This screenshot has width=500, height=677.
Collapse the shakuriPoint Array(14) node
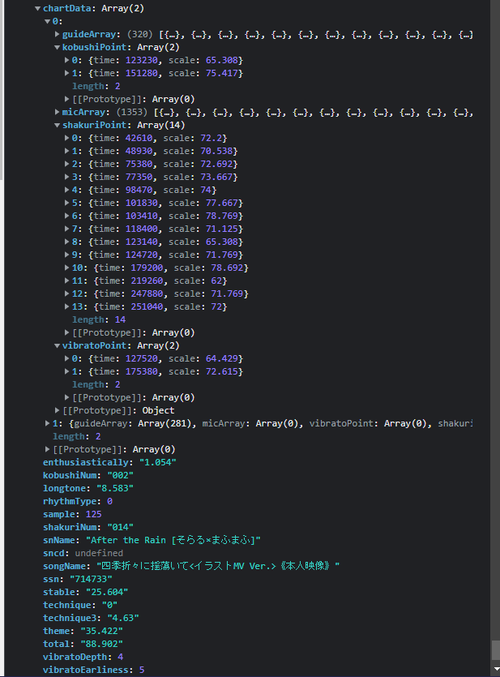pyautogui.click(x=57, y=125)
